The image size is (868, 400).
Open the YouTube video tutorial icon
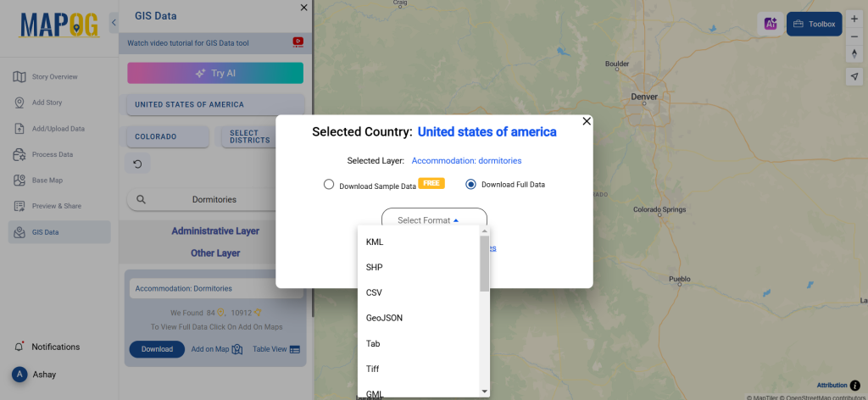tap(298, 42)
